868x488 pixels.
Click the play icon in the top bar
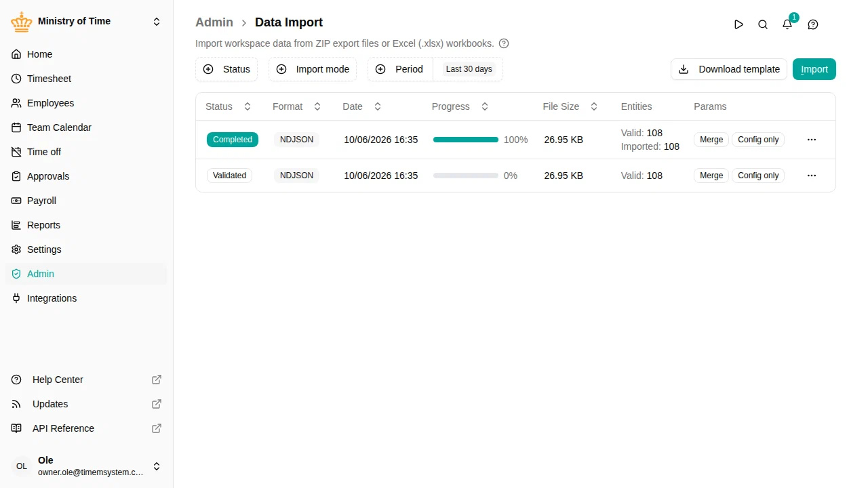point(738,24)
